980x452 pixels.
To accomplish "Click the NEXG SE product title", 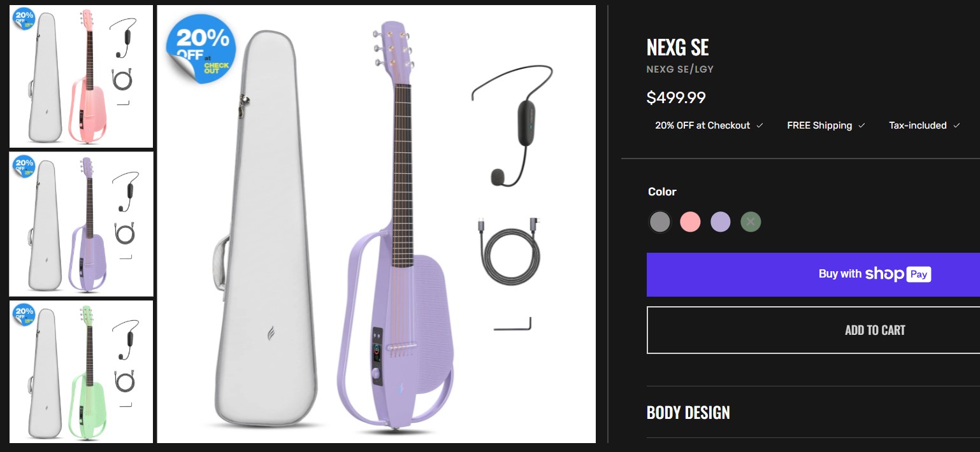I will pyautogui.click(x=677, y=47).
